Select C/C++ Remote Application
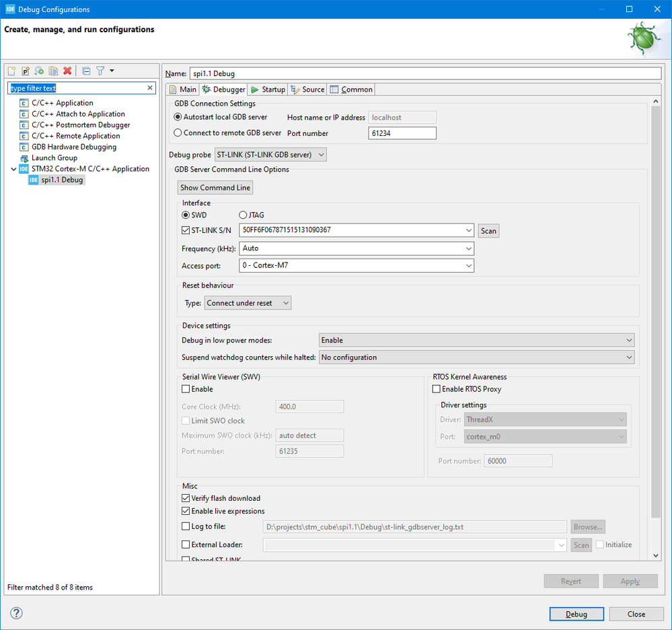672x630 pixels. (75, 136)
